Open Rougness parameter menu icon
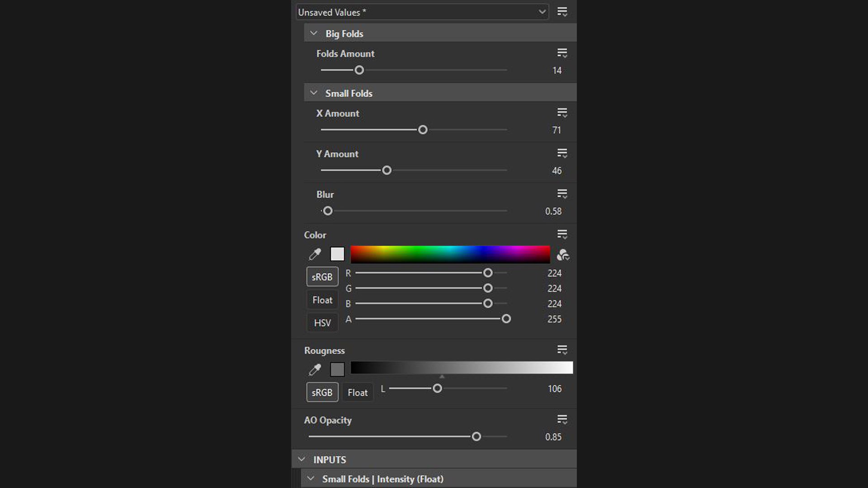The height and width of the screenshot is (488, 868). point(562,350)
